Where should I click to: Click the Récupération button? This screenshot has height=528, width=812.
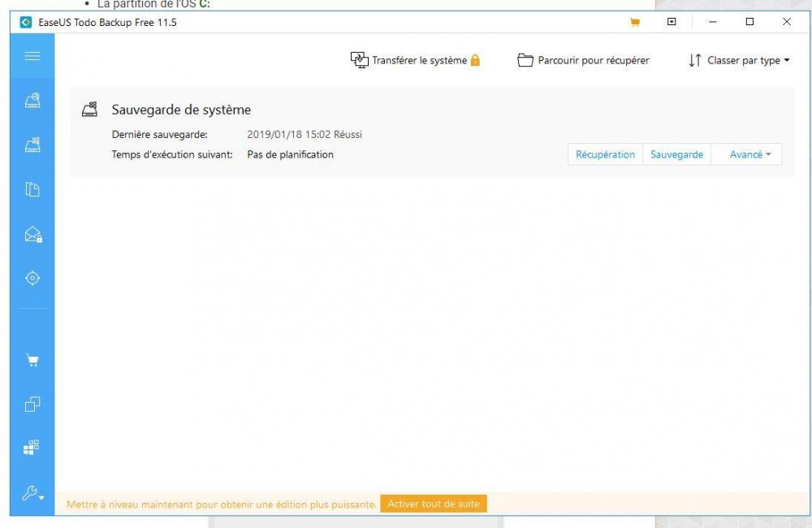coord(605,154)
